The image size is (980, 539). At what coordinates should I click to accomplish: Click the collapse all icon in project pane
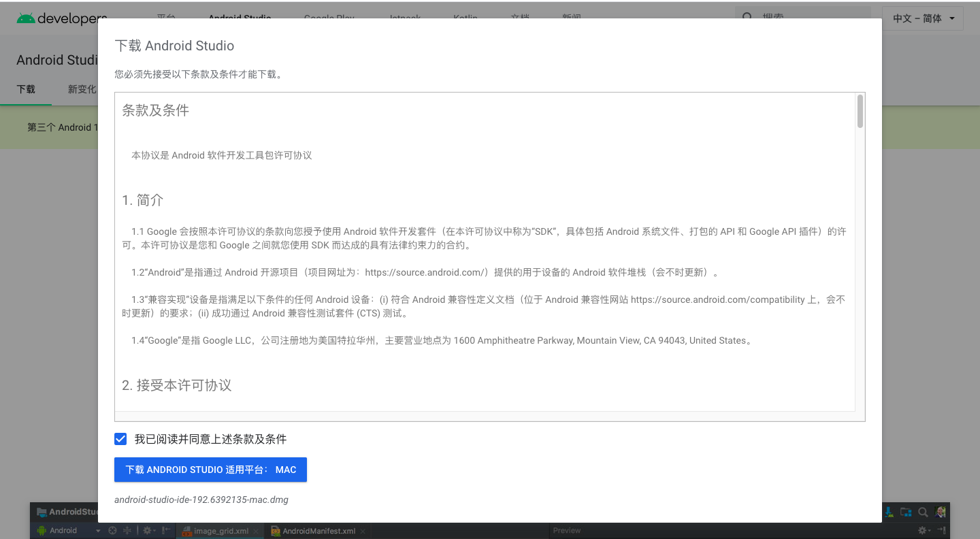pyautogui.click(x=127, y=530)
